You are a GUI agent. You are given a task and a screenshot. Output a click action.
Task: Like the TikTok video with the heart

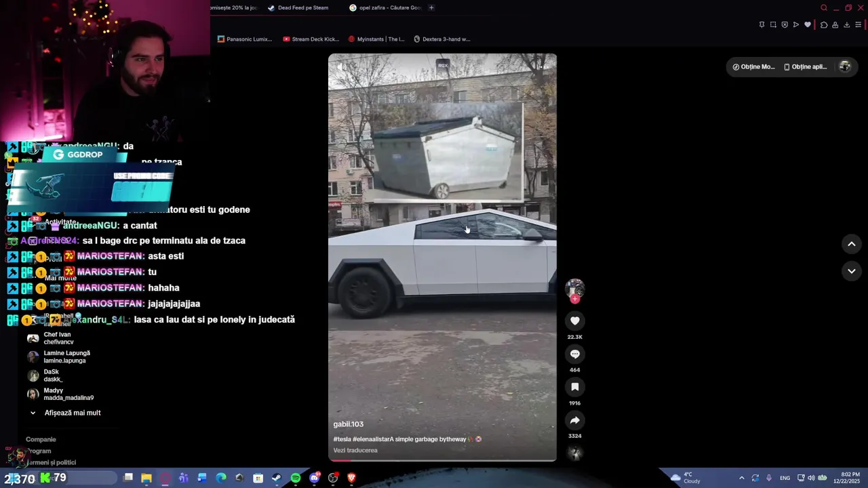[x=574, y=321]
